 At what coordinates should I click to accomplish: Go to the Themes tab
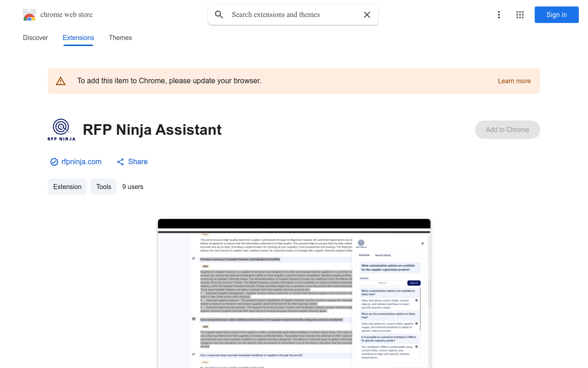tap(120, 38)
